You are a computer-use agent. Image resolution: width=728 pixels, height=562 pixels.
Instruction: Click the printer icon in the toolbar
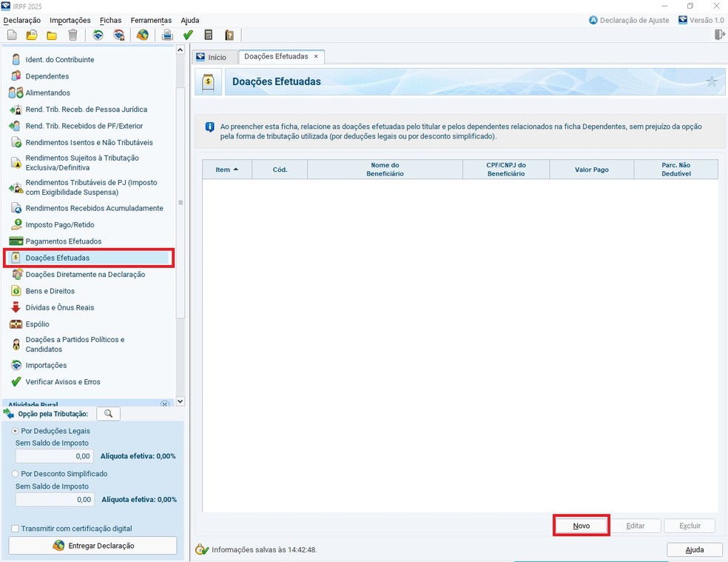[x=167, y=35]
